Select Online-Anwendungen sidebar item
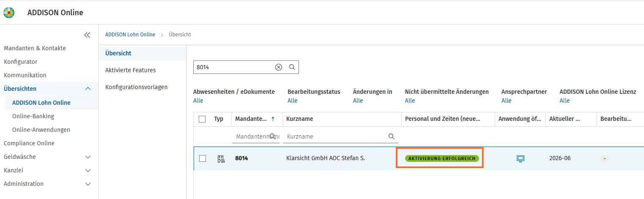Viewport: 644px width, 199px height. pos(41,130)
